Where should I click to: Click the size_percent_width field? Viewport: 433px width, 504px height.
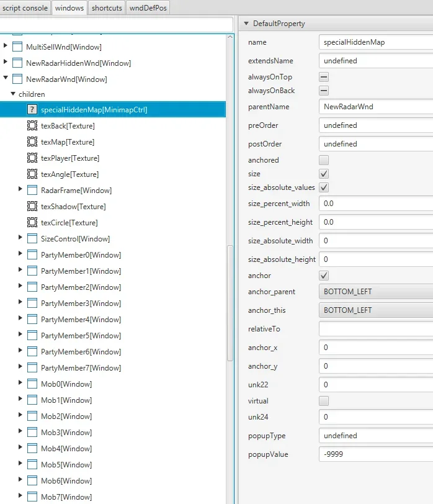376,204
